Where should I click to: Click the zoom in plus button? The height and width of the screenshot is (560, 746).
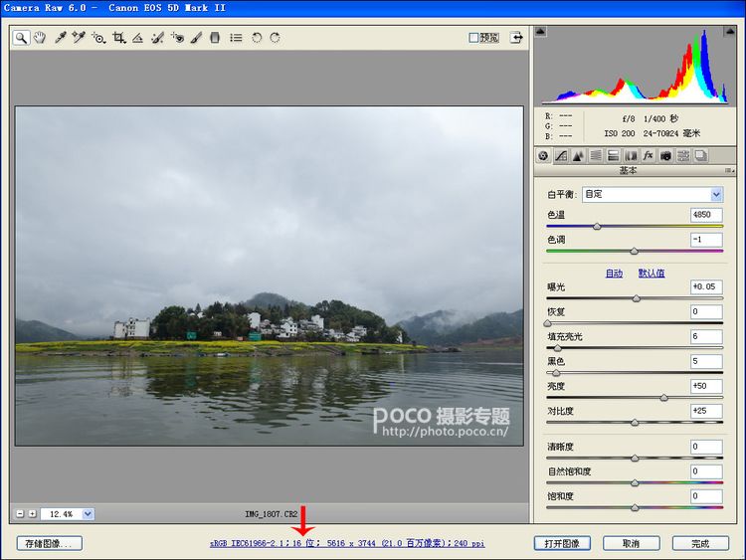coord(32,514)
